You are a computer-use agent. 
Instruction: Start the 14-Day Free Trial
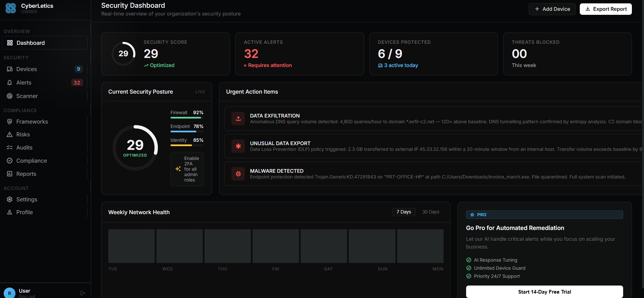click(x=544, y=292)
